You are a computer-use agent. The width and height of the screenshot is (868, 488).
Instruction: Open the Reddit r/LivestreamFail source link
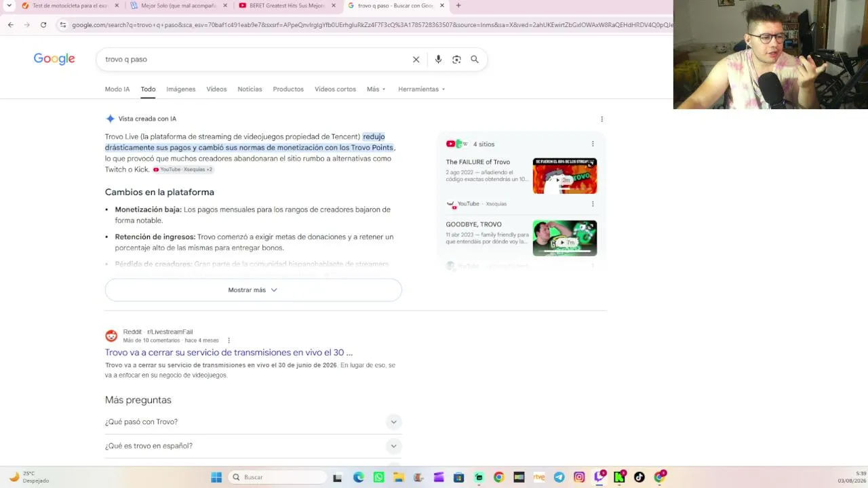pyautogui.click(x=158, y=332)
